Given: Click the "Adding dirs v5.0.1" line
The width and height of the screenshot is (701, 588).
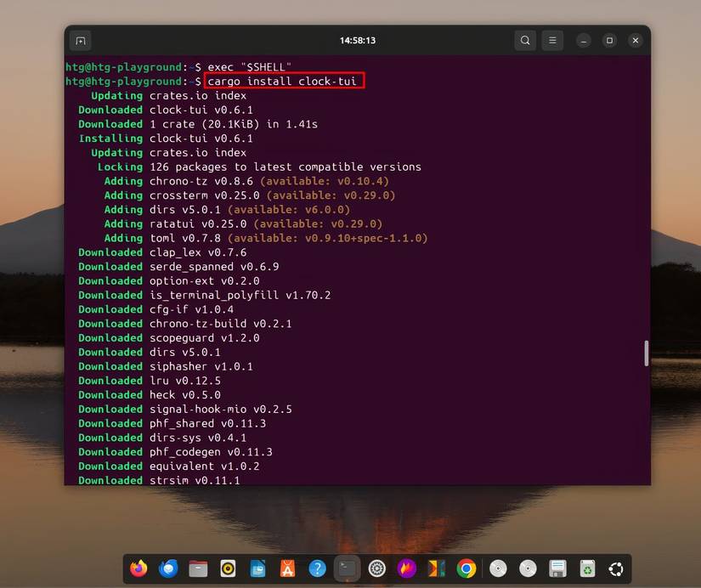Looking at the screenshot, I should coord(227,210).
